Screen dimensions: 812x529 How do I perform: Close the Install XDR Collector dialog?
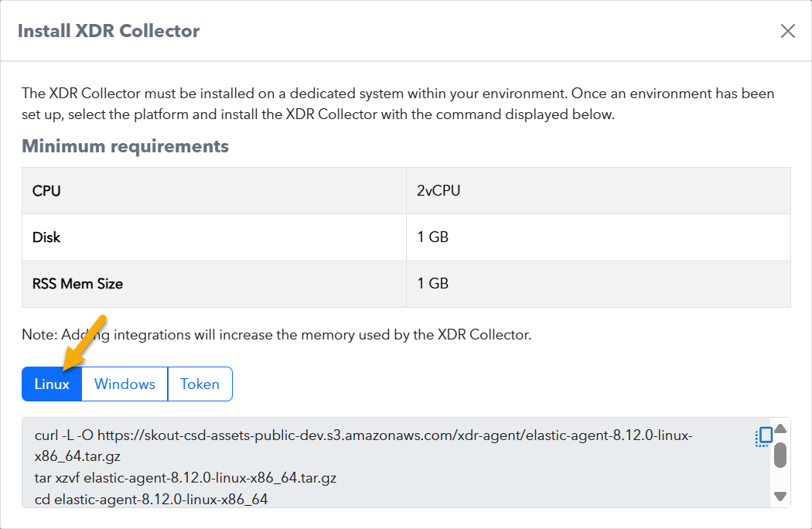787,31
